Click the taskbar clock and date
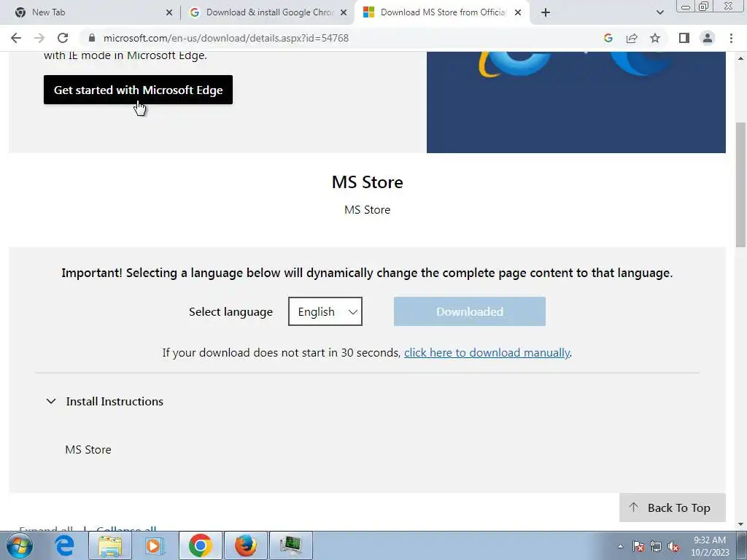This screenshot has width=747, height=560. tap(710, 546)
